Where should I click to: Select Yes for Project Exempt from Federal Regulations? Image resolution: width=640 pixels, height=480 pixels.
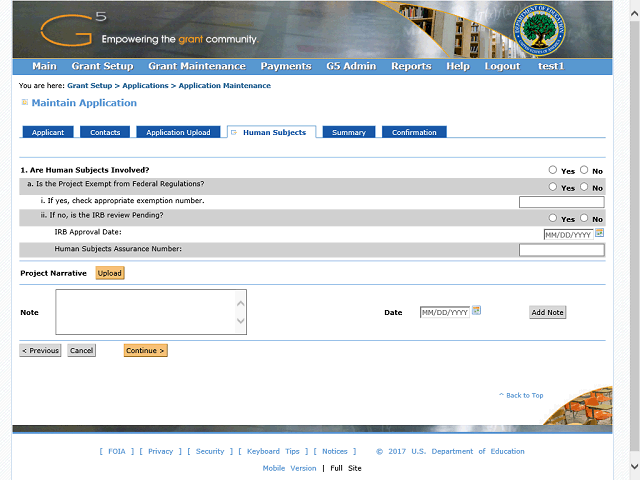(x=553, y=187)
